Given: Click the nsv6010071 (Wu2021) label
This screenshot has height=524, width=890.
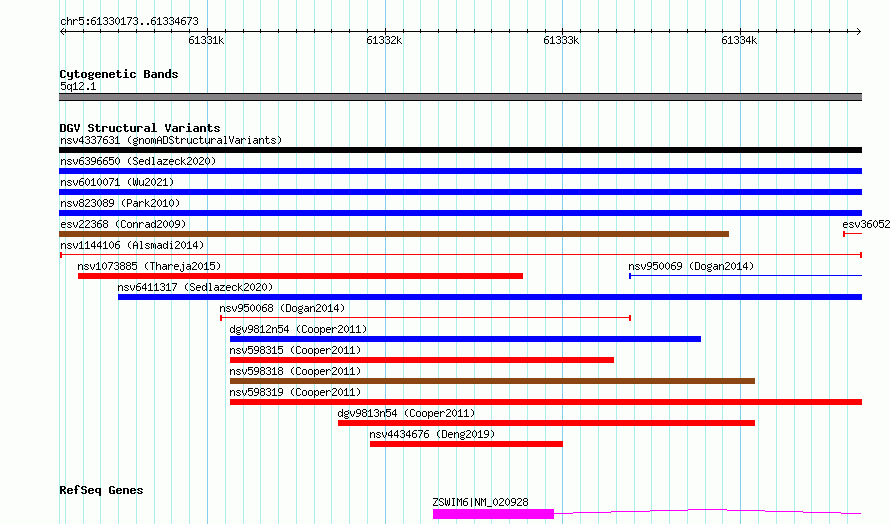Looking at the screenshot, I should point(117,182).
